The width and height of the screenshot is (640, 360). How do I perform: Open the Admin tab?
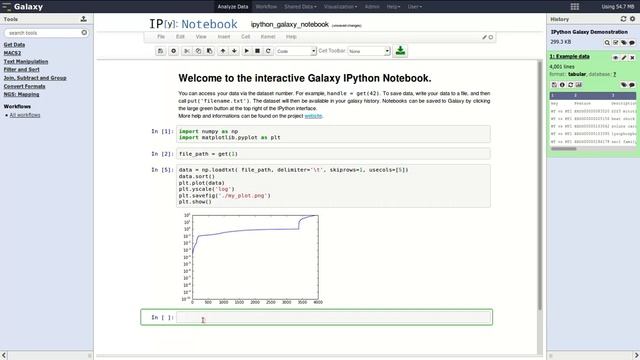[x=372, y=7]
